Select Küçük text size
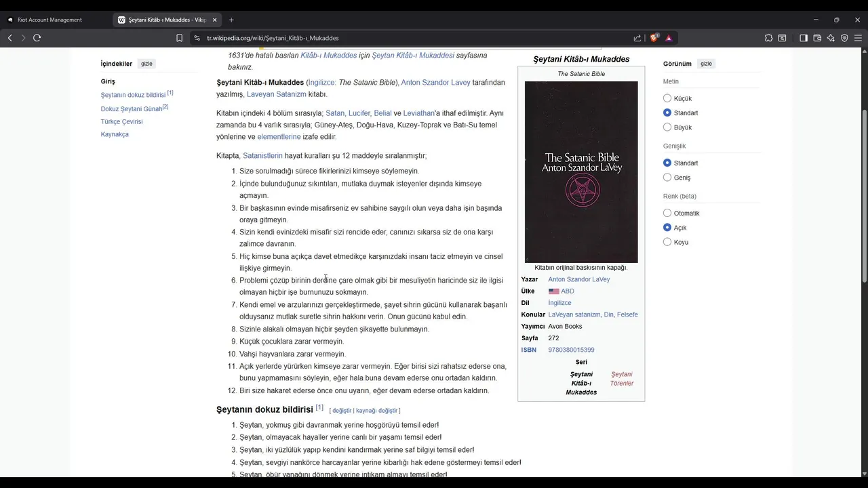 (667, 98)
